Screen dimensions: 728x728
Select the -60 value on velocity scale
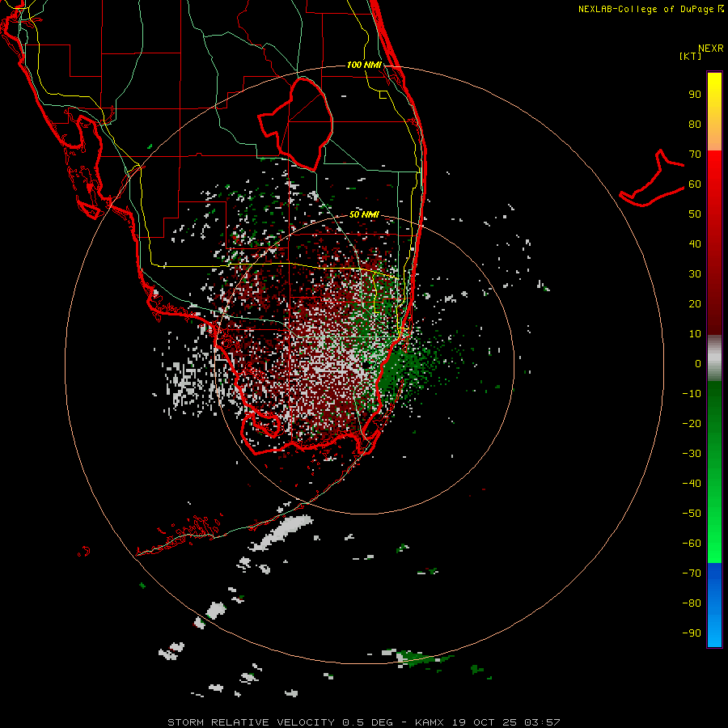(x=692, y=544)
